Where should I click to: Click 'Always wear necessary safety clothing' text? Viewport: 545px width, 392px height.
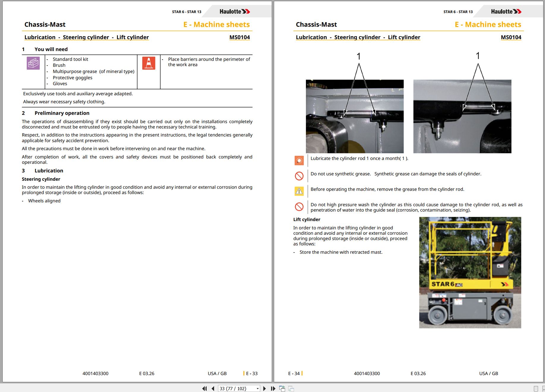click(64, 102)
